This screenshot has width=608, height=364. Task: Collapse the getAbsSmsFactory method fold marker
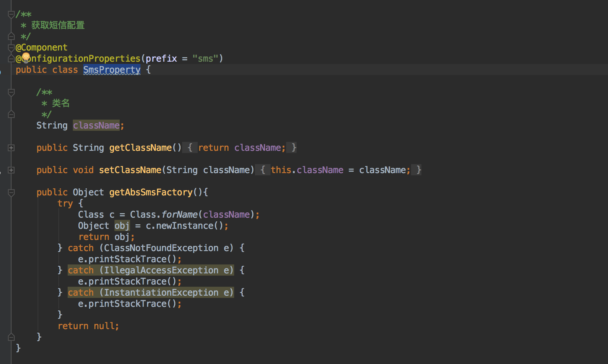point(11,192)
